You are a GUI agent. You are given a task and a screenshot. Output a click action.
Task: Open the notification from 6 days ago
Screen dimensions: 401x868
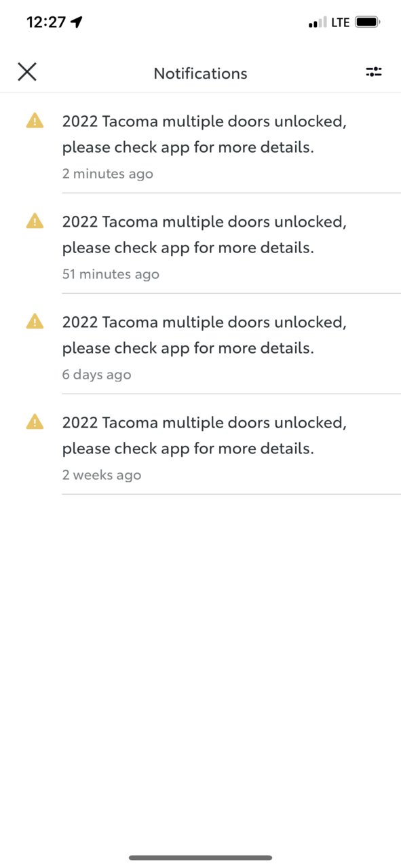pos(201,344)
